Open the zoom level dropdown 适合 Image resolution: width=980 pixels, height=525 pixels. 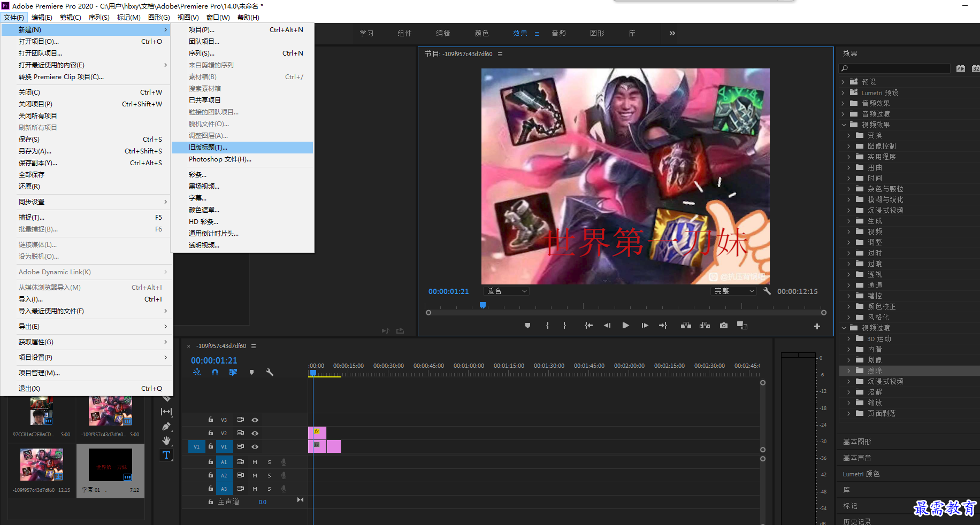click(x=506, y=291)
